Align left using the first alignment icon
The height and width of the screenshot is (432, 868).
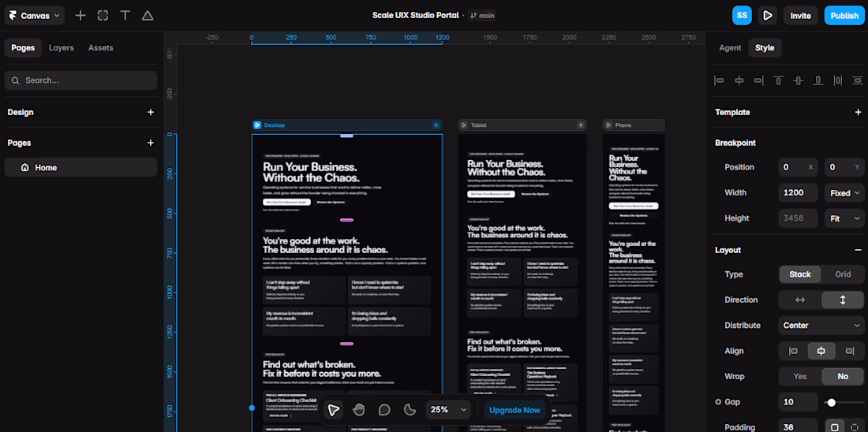719,80
